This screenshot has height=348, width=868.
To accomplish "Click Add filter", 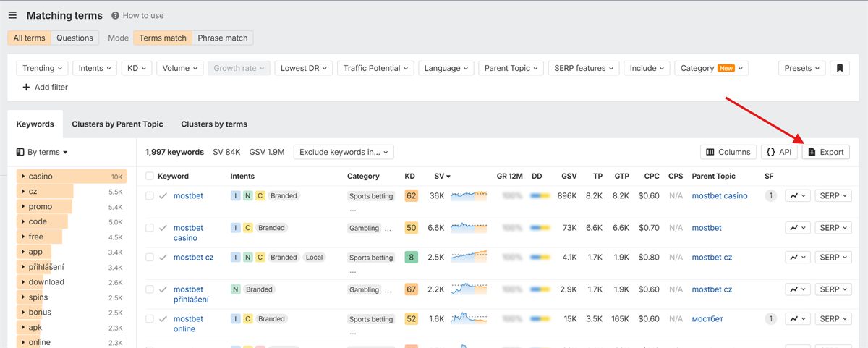I will coord(45,87).
